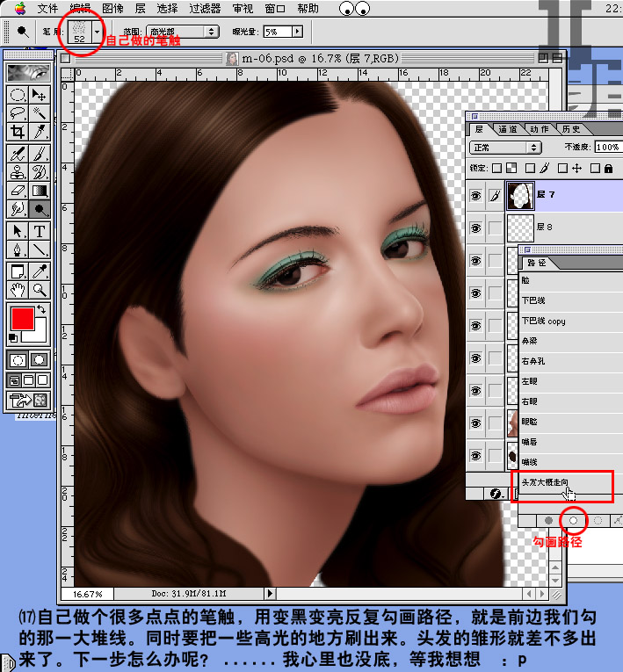Expand the layer blend mode 正常 dropdown

(x=505, y=148)
